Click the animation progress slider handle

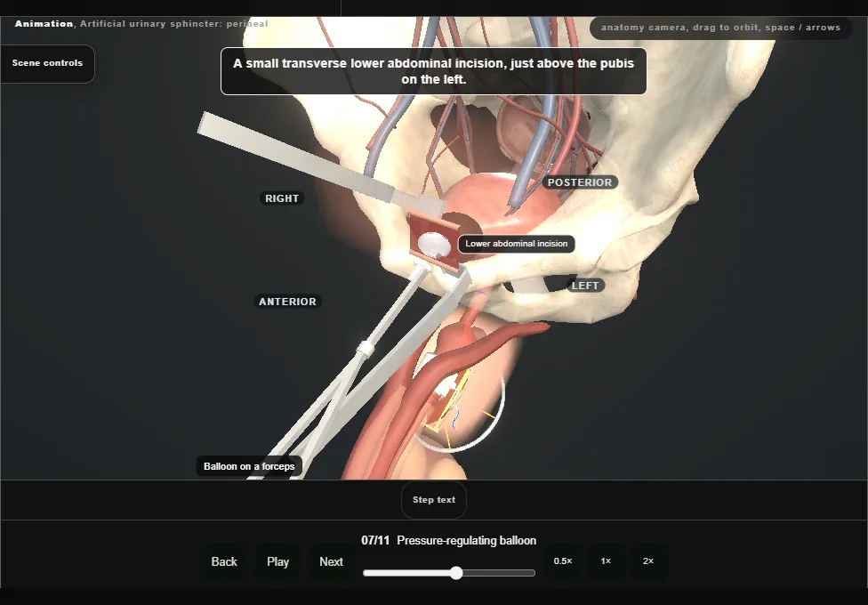point(456,573)
